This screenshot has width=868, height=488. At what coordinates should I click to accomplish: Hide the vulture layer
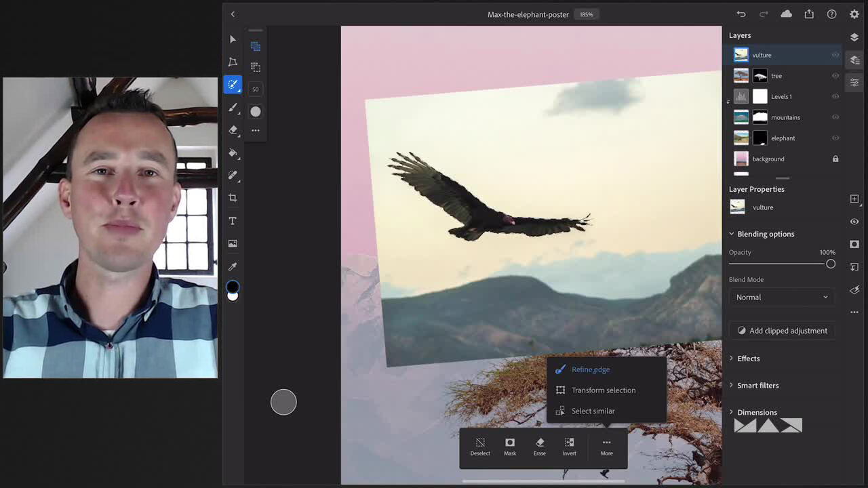[x=835, y=55]
